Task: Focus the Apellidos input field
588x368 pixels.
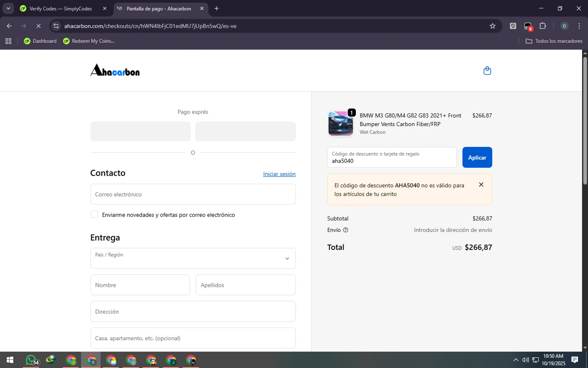Action: pyautogui.click(x=246, y=285)
